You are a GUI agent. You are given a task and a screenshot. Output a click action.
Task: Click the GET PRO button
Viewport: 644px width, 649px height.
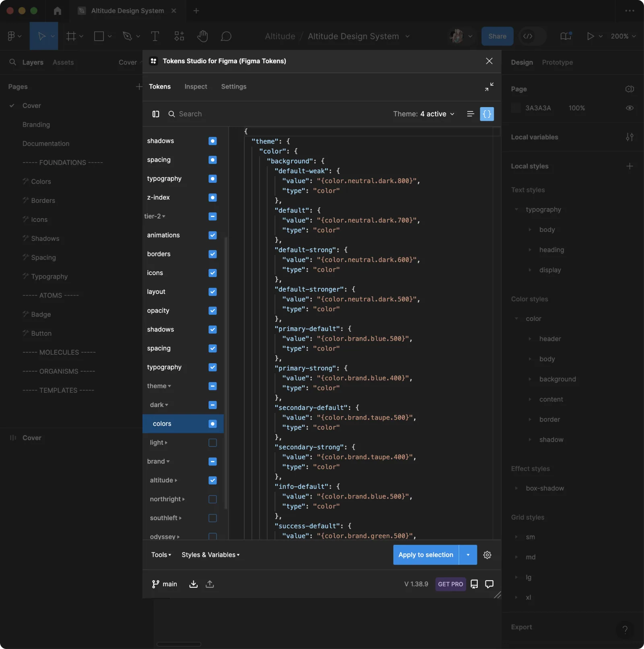tap(450, 584)
